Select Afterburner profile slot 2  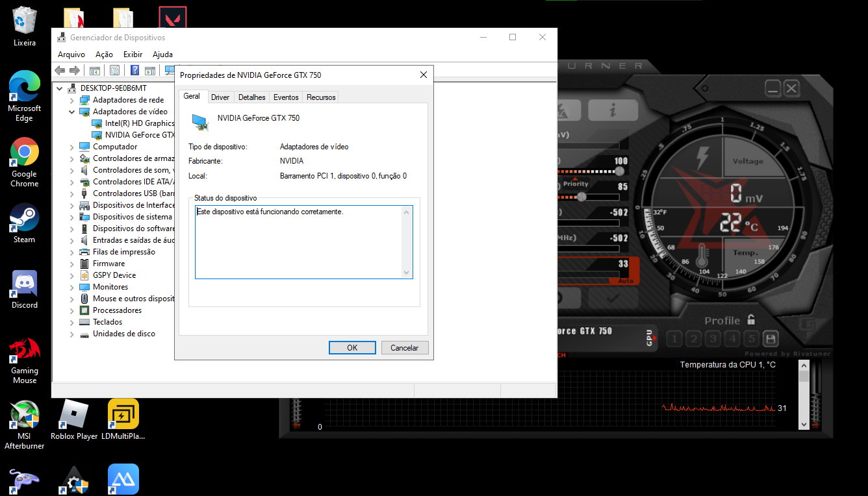tap(694, 339)
